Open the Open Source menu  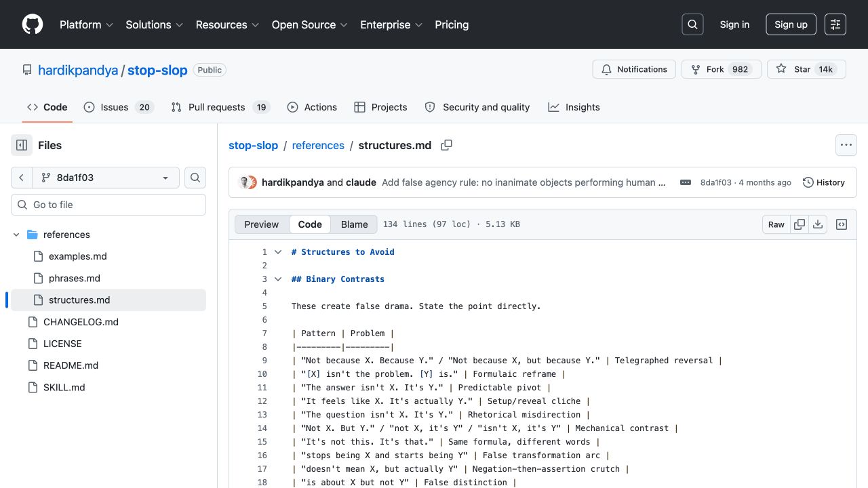tap(310, 24)
